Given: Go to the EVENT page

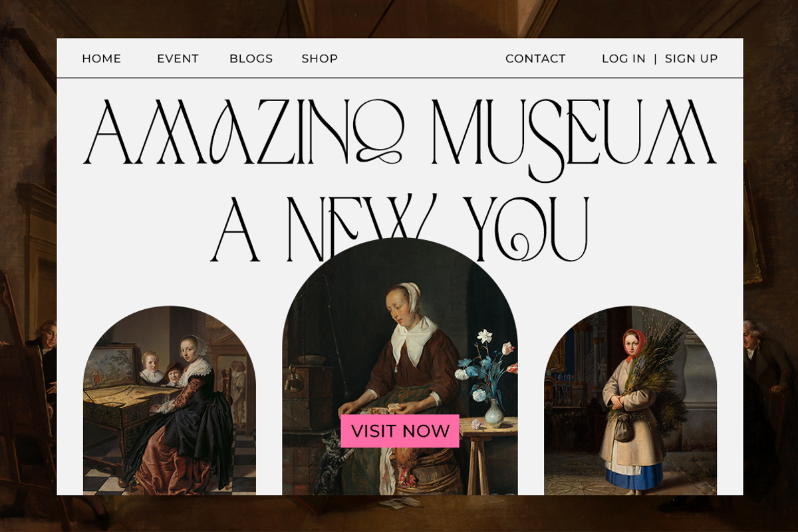Looking at the screenshot, I should pos(178,59).
